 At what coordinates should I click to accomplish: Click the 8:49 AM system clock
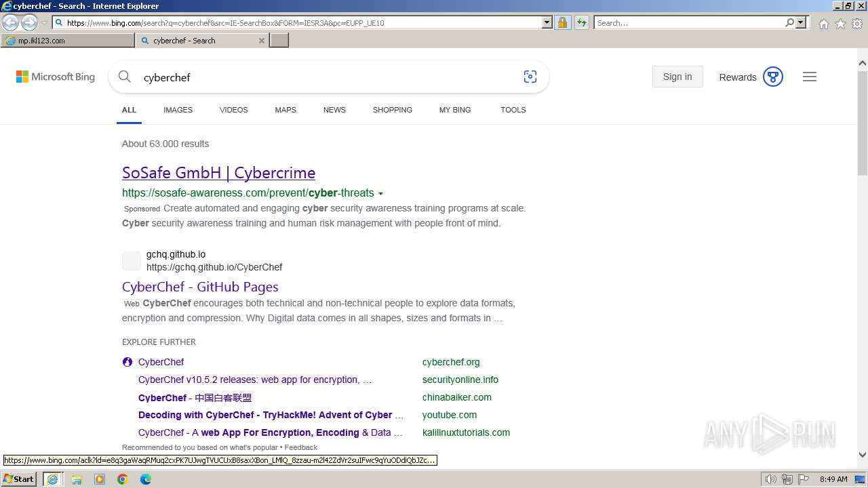click(x=833, y=479)
